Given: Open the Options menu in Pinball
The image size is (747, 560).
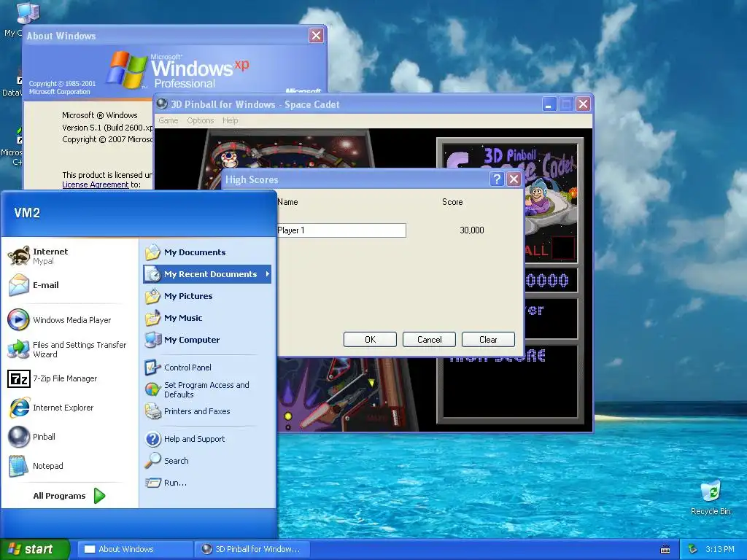Looking at the screenshot, I should click(x=200, y=120).
